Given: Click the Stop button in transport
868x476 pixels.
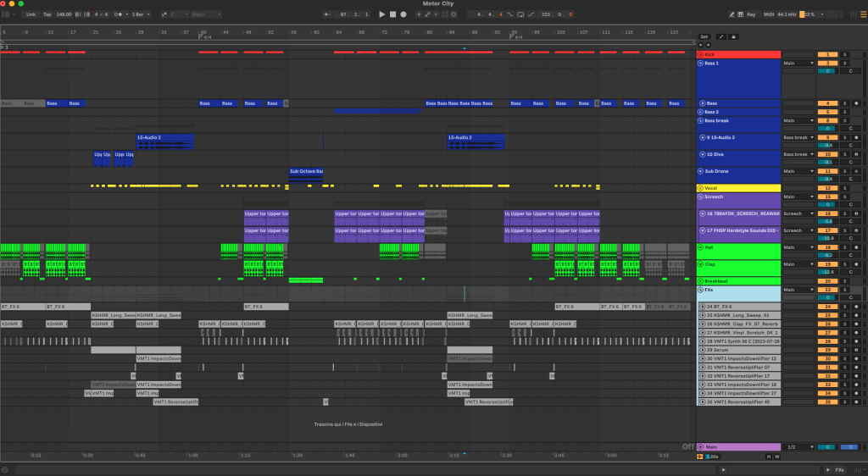Looking at the screenshot, I should point(392,14).
